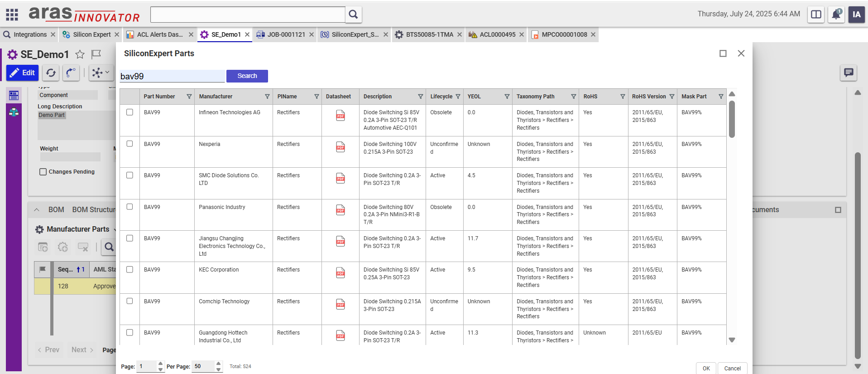Viewport: 868px width, 374px height.
Task: Click the Search button in SiliconExpert Parts
Action: (247, 76)
